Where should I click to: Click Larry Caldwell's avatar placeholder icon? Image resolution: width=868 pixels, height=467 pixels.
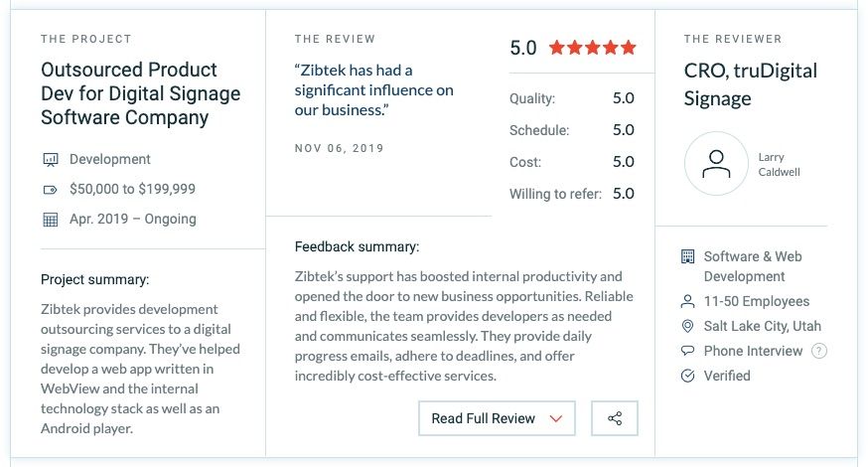(716, 163)
